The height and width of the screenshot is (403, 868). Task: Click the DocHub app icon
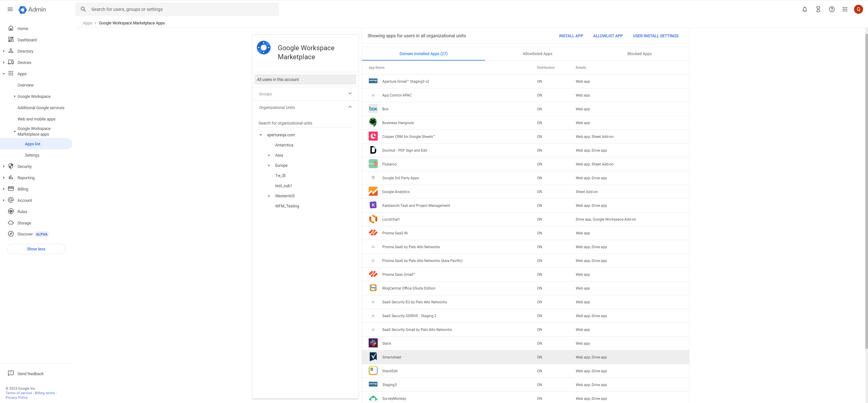click(373, 150)
